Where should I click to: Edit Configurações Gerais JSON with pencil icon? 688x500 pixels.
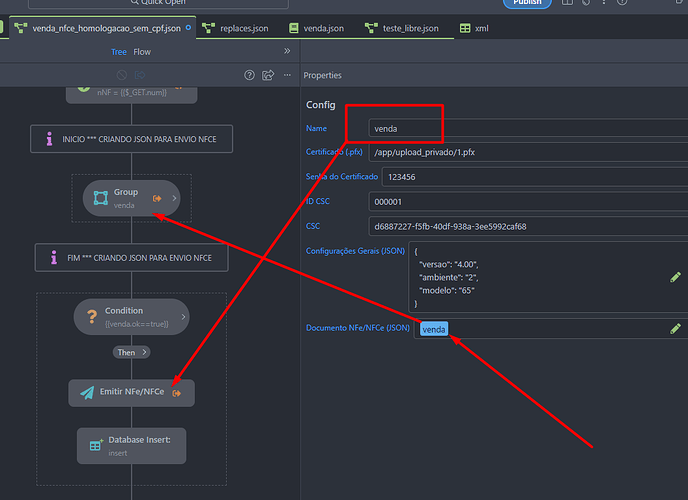[x=676, y=277]
